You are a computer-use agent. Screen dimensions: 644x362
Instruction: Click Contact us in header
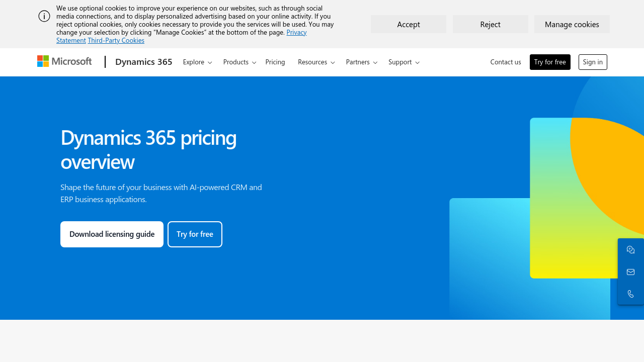click(x=506, y=62)
